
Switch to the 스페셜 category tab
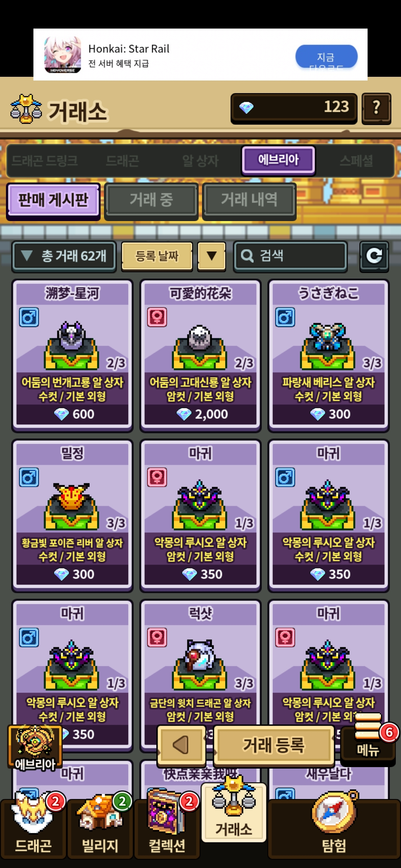click(356, 161)
